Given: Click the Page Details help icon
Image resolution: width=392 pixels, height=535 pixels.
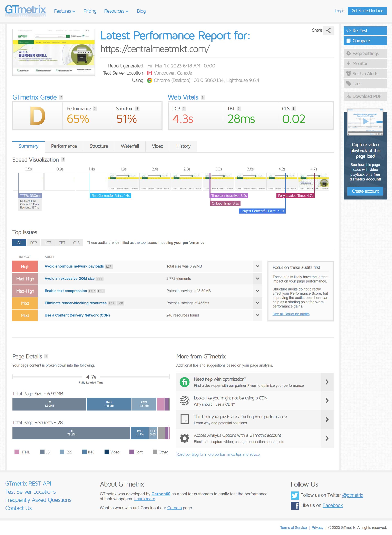Looking at the screenshot, I should pos(47,356).
